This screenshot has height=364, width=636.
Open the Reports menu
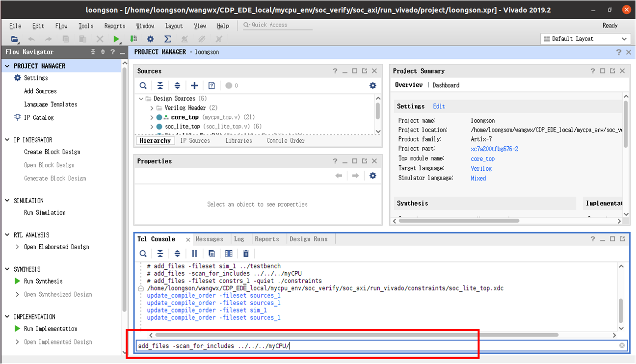[115, 26]
